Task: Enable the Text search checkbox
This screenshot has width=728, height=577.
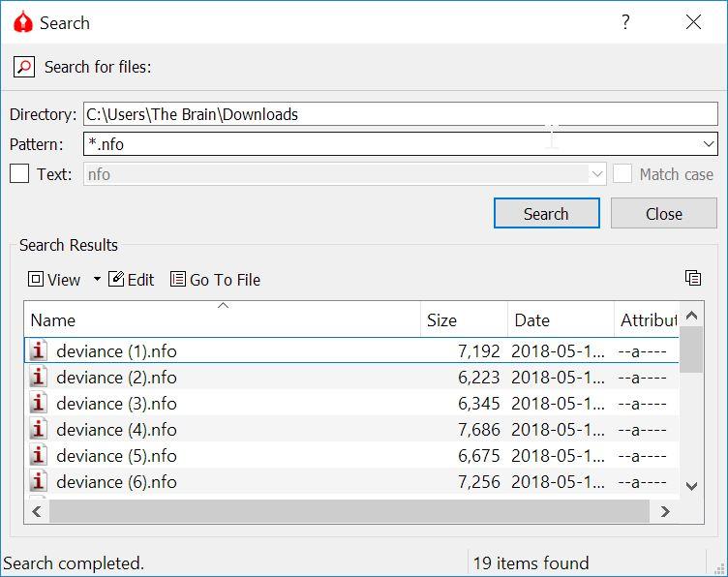Action: (x=19, y=174)
